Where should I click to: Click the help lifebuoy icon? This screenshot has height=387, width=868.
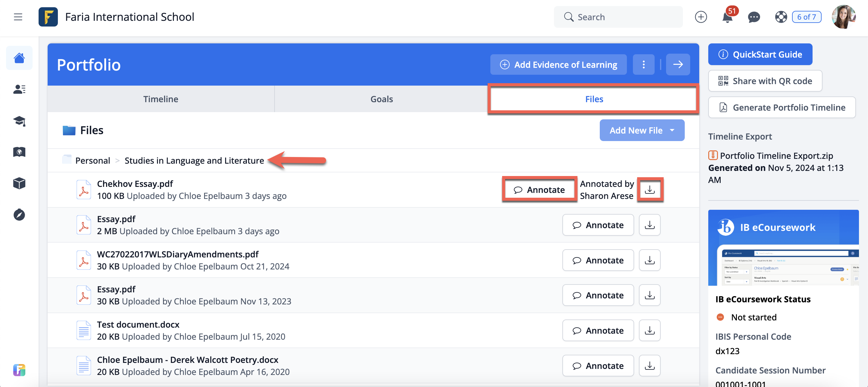coord(780,17)
